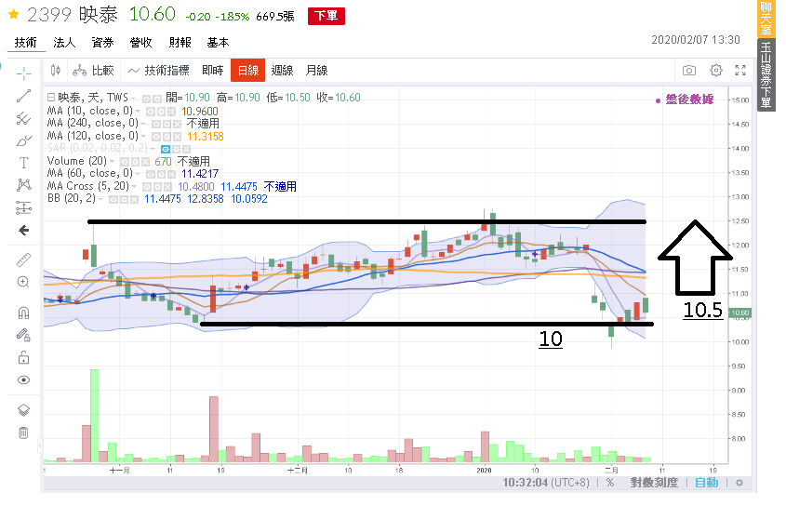Take a chart snapshot with camera icon
Image resolution: width=786 pixels, height=532 pixels.
(689, 70)
